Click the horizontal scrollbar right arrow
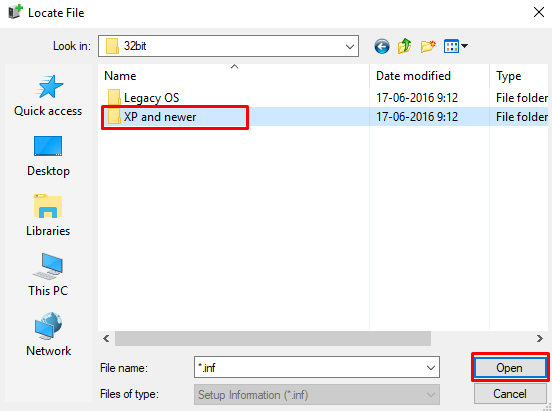The image size is (552, 411). point(540,338)
